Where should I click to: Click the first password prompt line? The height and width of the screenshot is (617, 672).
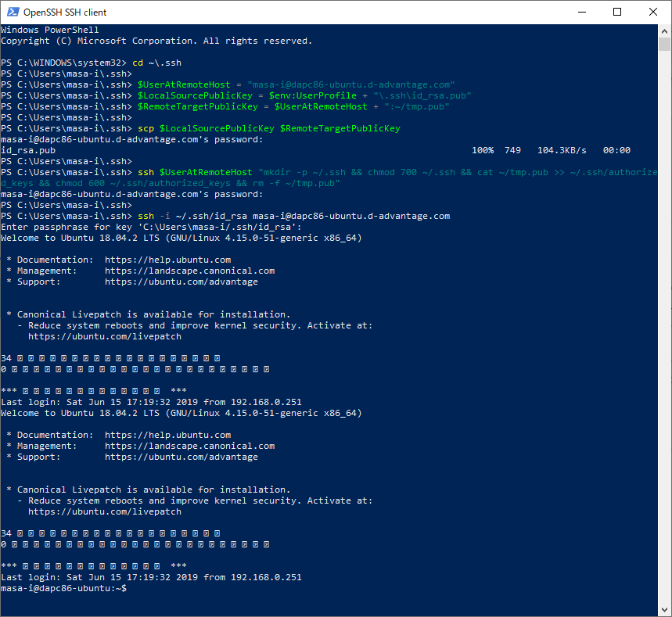pyautogui.click(x=132, y=140)
